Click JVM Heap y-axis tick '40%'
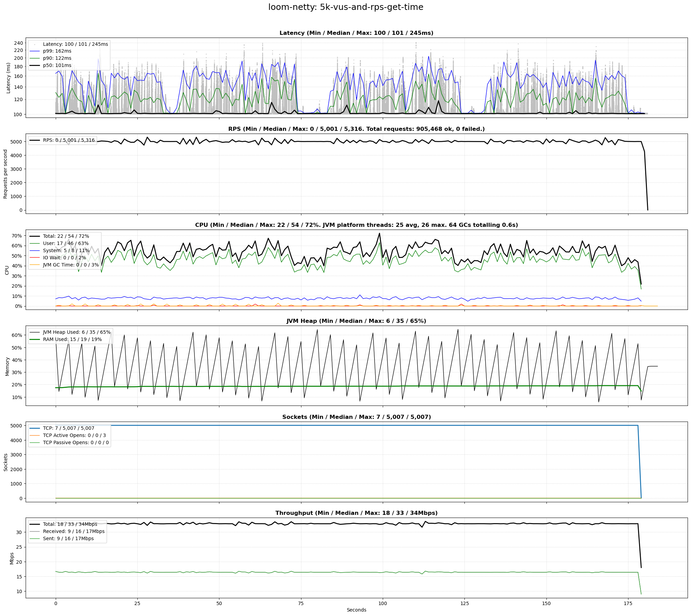This screenshot has width=691, height=616. pos(17,360)
